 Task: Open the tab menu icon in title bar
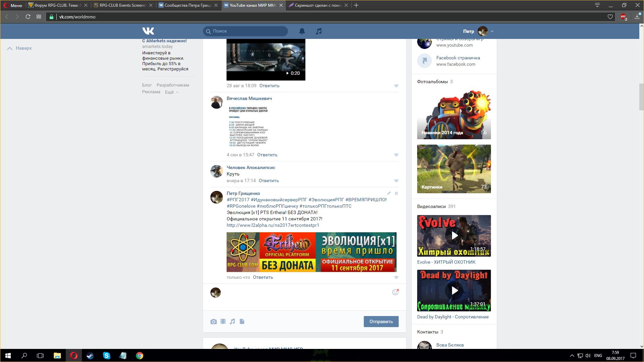[597, 5]
